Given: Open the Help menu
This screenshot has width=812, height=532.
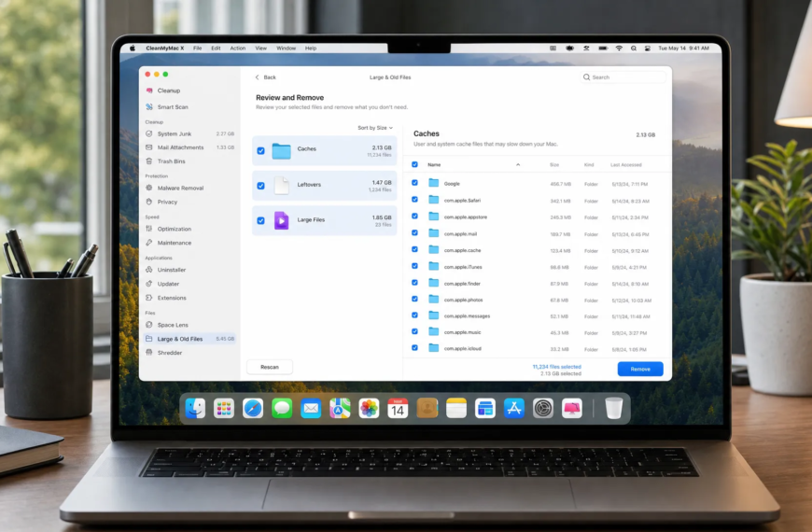Looking at the screenshot, I should point(311,49).
